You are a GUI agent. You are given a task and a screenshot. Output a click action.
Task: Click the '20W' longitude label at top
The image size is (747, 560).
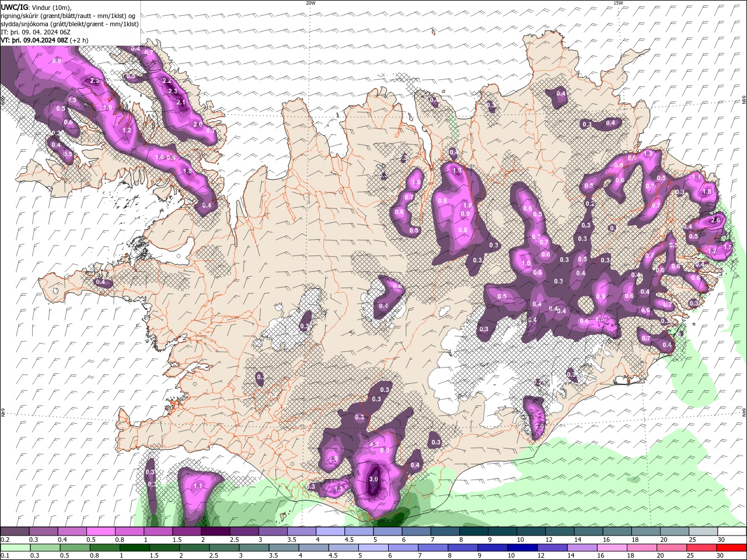(x=310, y=3)
